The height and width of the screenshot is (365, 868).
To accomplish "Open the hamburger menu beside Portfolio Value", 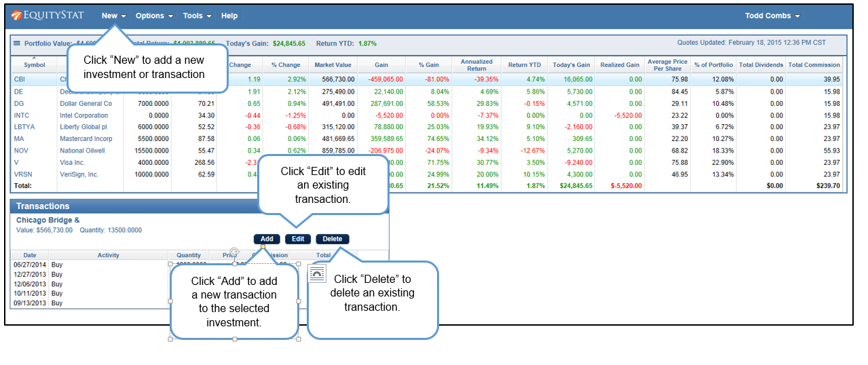I will pyautogui.click(x=17, y=43).
